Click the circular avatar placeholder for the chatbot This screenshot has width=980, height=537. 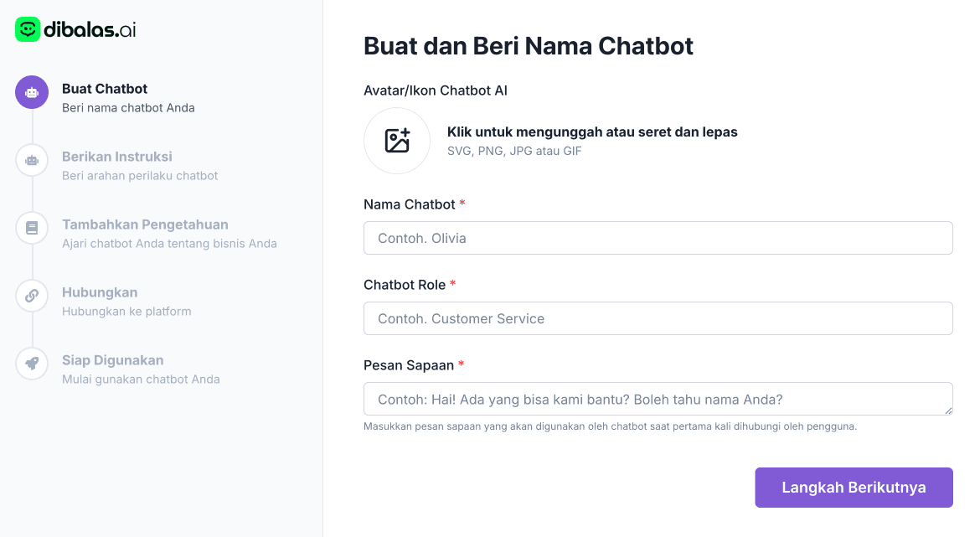[396, 140]
